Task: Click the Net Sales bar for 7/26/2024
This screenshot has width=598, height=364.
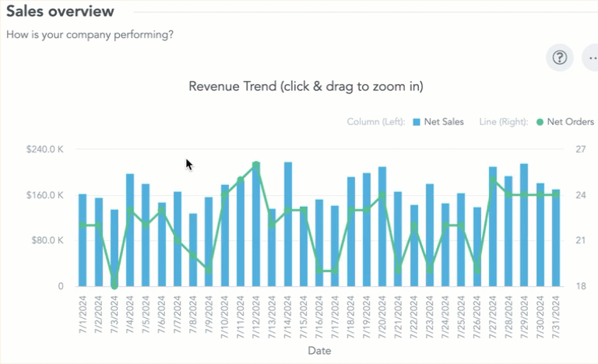Action: point(477,247)
